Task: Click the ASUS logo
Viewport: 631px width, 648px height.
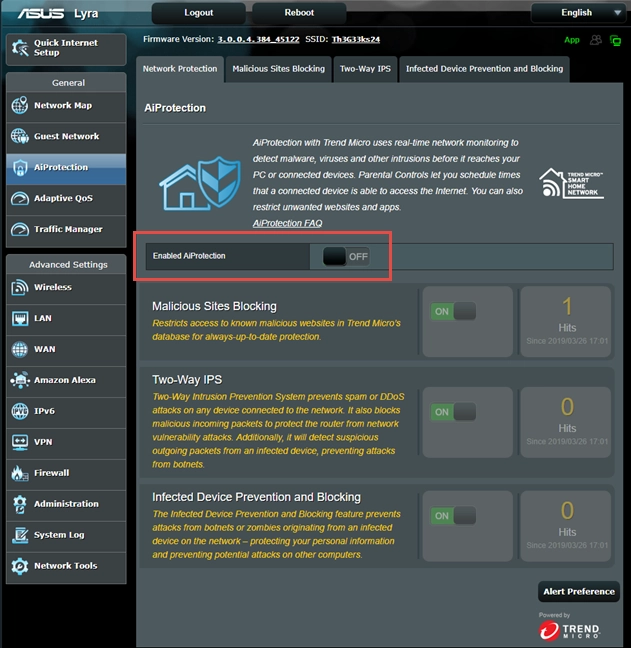Action: tap(40, 14)
